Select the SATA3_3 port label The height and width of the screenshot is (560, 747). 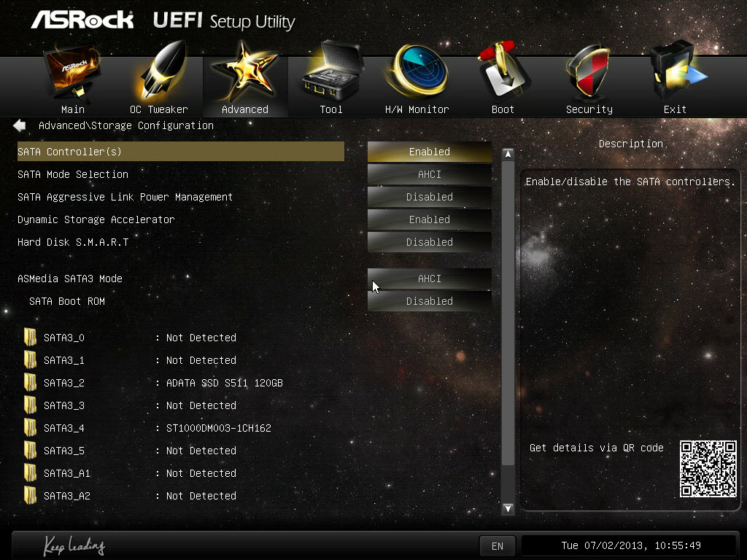[64, 405]
